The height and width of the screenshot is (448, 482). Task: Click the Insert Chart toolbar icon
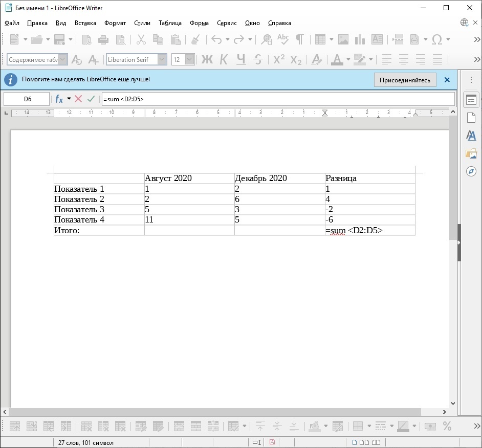coord(360,39)
